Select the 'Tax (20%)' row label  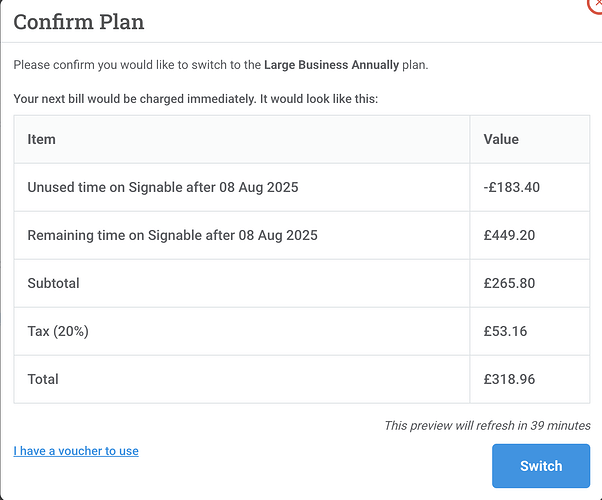click(58, 331)
